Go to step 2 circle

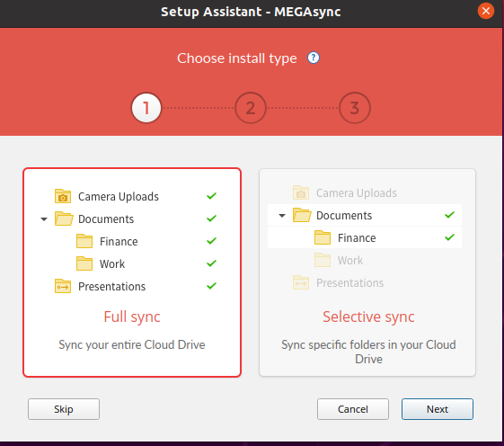coord(251,108)
